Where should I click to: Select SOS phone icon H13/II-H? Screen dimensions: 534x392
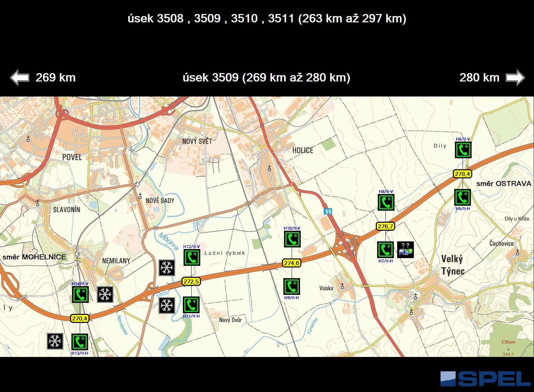tap(80, 342)
